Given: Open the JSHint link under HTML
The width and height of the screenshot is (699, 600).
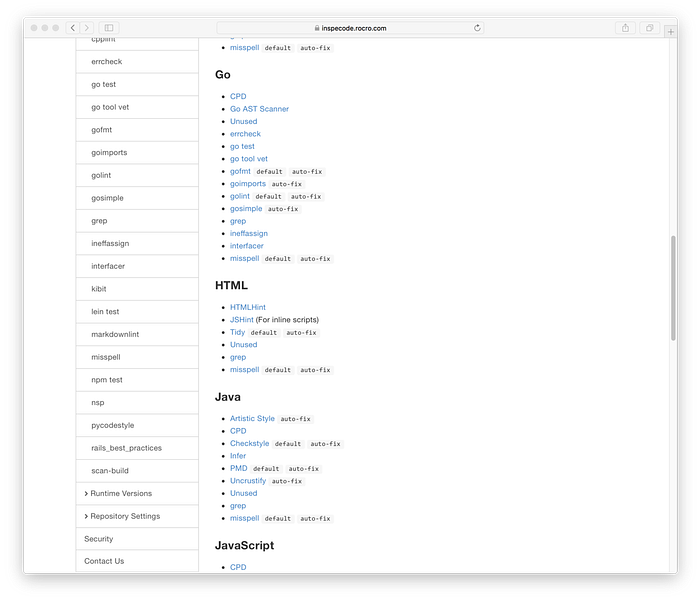Looking at the screenshot, I should pos(242,320).
